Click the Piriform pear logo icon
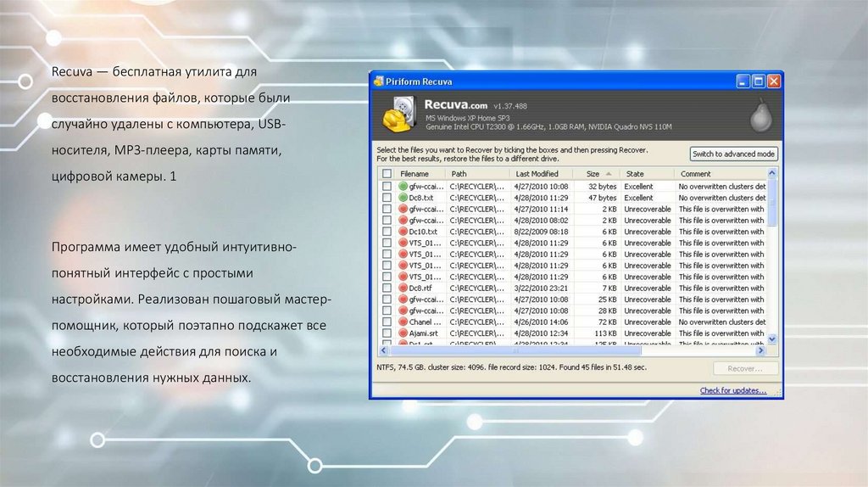 pos(761,115)
